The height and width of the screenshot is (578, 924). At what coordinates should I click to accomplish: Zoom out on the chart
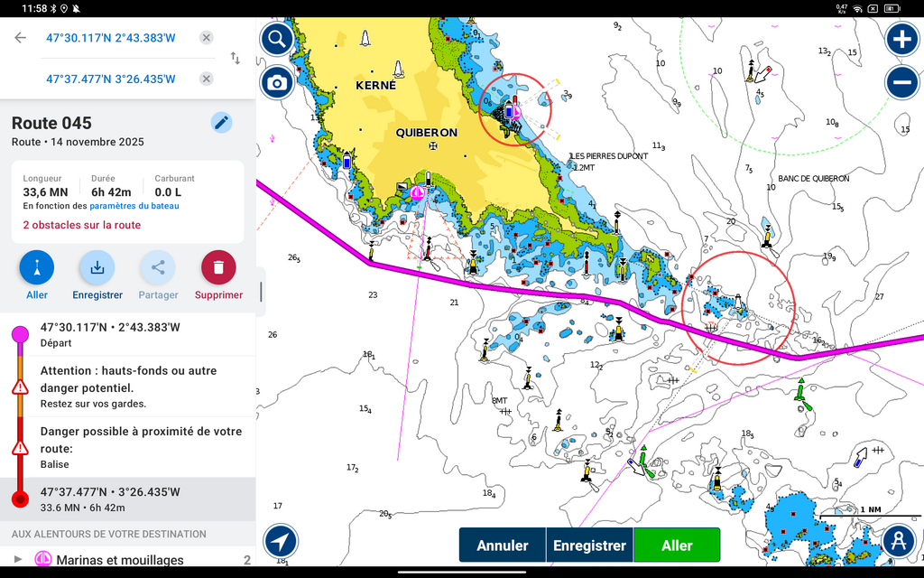pyautogui.click(x=901, y=83)
